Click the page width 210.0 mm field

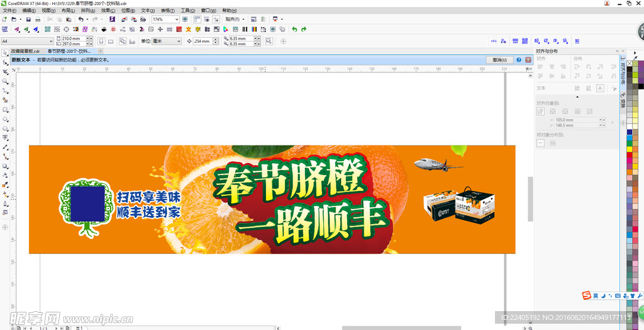[x=74, y=38]
